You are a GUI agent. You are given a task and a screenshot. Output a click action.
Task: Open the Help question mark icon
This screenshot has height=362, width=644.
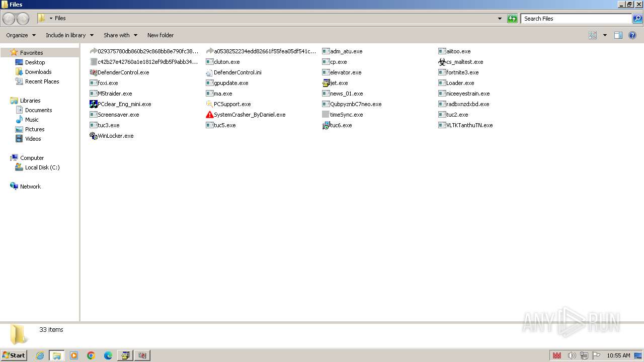coord(632,35)
